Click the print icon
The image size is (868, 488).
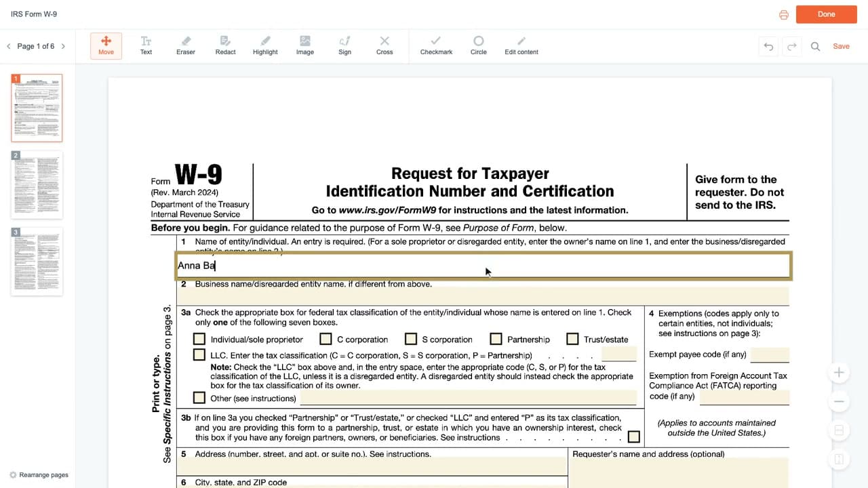784,14
